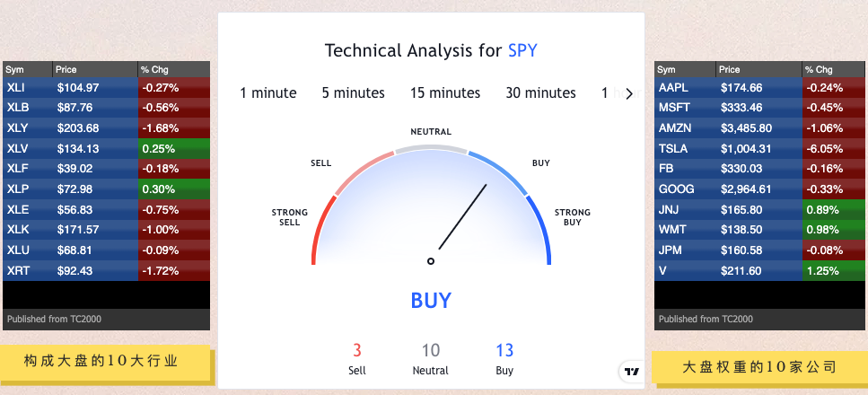
Task: Click the AAPL ticker row
Action: coord(761,88)
